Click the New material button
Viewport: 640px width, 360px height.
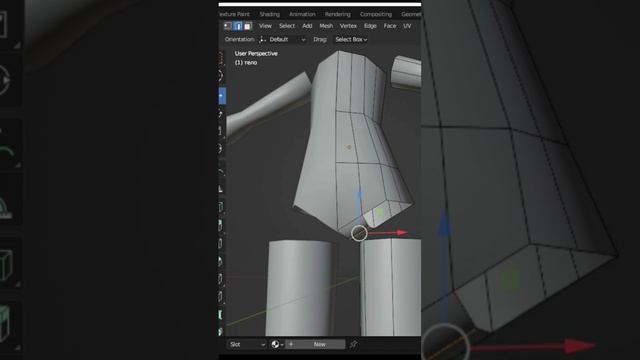tap(315, 344)
